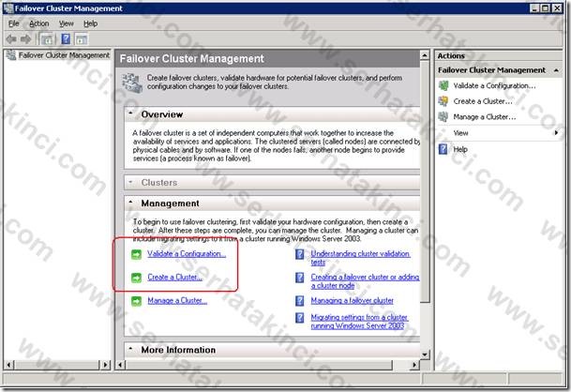The width and height of the screenshot is (571, 392).
Task: Open the Action menu
Action: coord(39,23)
